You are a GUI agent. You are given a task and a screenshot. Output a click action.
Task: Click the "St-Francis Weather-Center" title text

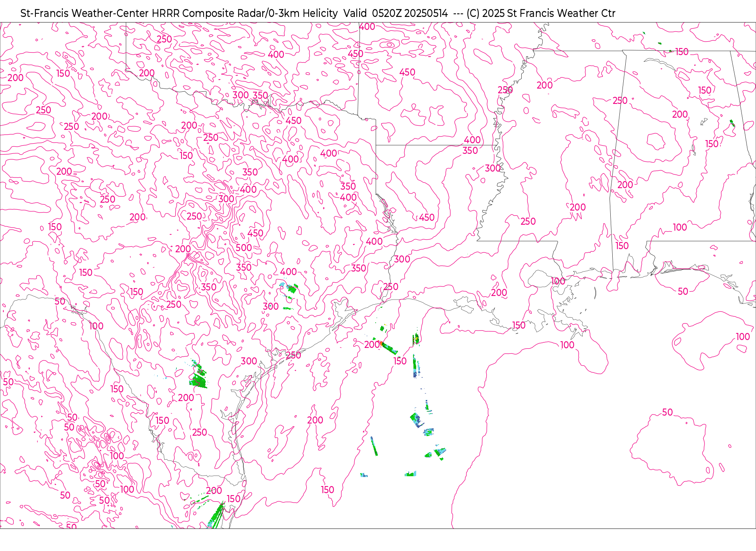pos(85,13)
